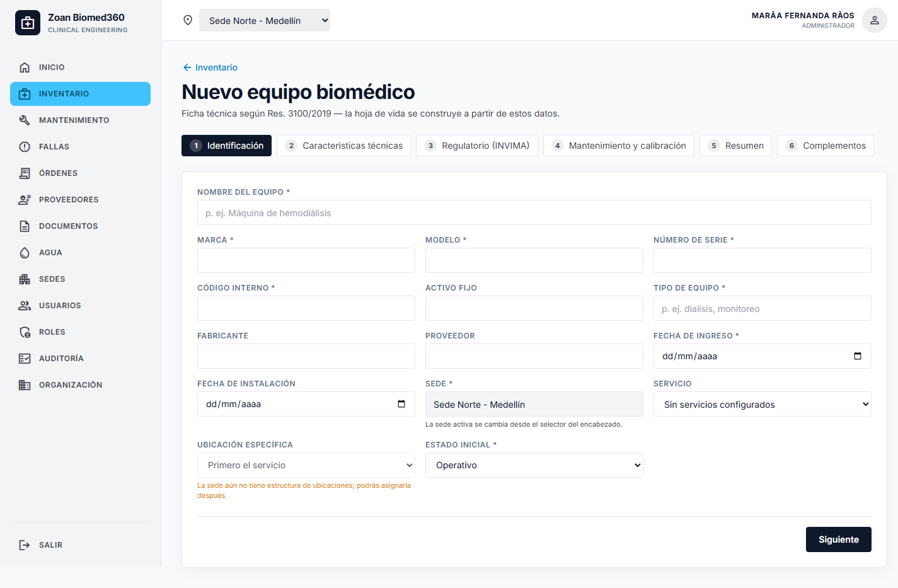Jump to the Resumen step
898x588 pixels.
pyautogui.click(x=736, y=146)
